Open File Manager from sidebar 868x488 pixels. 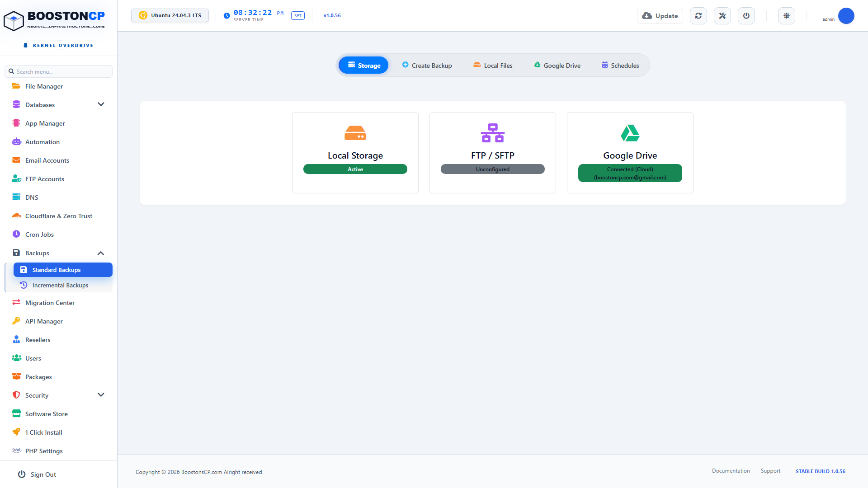[x=59, y=86]
